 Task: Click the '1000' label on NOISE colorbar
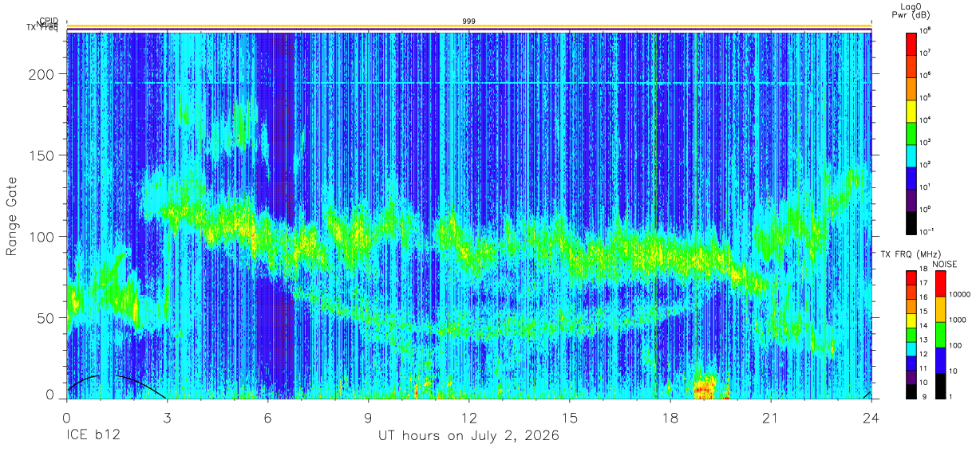click(958, 320)
